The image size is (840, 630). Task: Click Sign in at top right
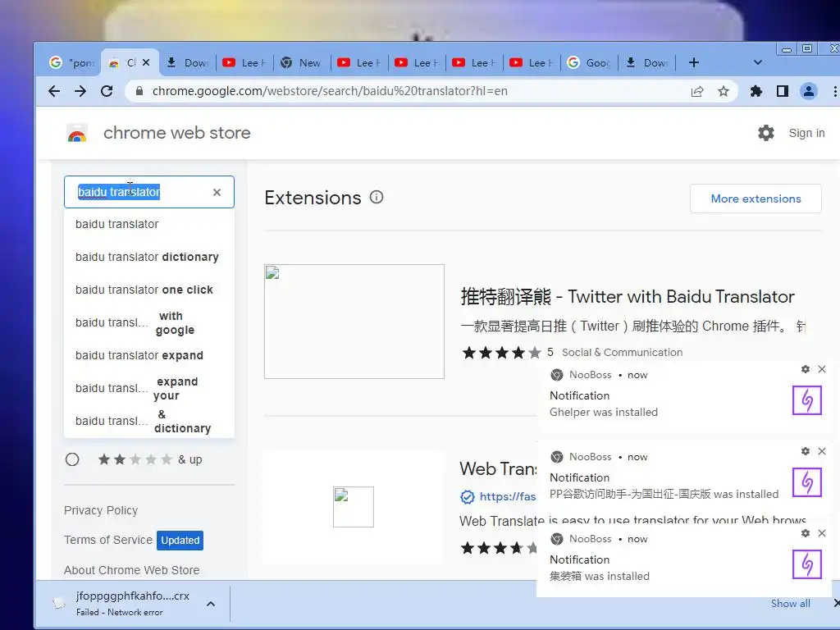[806, 133]
